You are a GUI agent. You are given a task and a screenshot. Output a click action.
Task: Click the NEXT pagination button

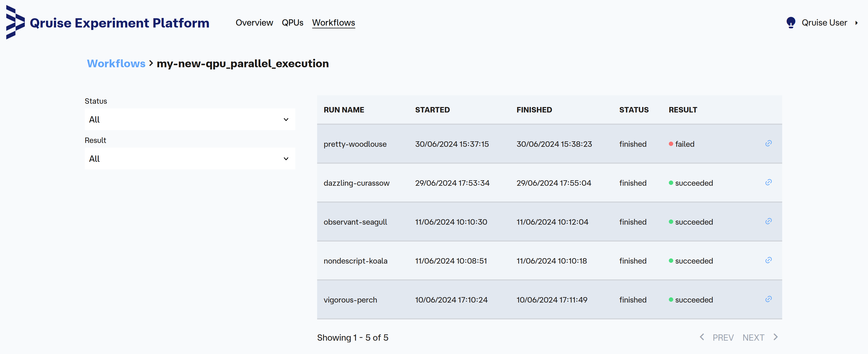(753, 337)
